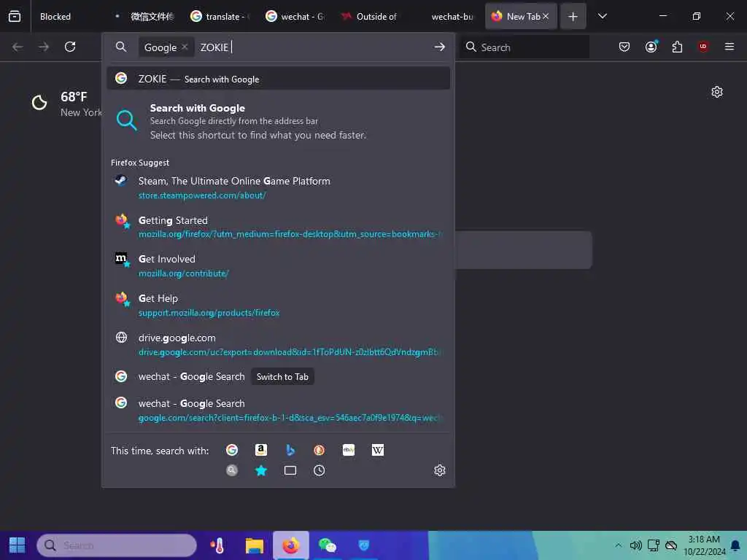
Task: Click the grey magnifier search shortcut icon
Action: (232, 470)
